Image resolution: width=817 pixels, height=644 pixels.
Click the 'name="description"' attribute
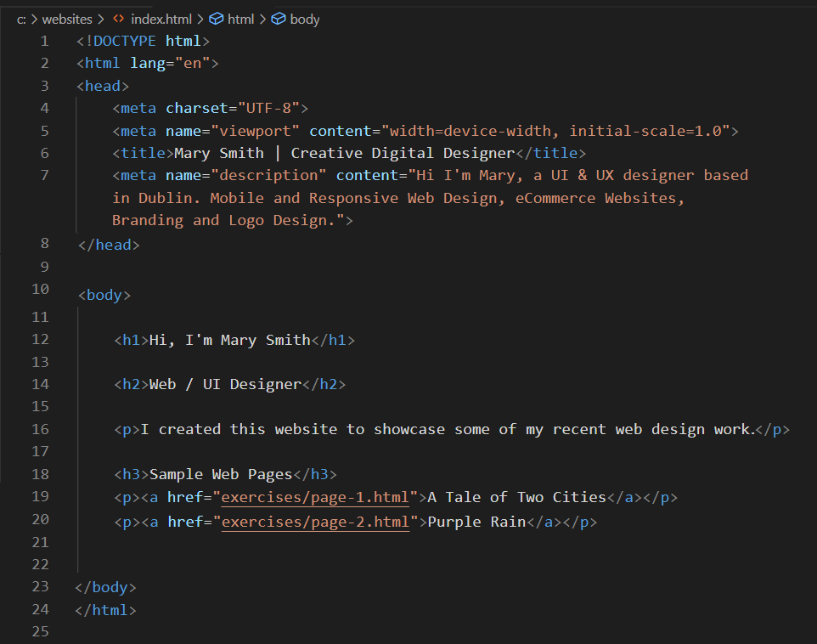click(x=246, y=175)
